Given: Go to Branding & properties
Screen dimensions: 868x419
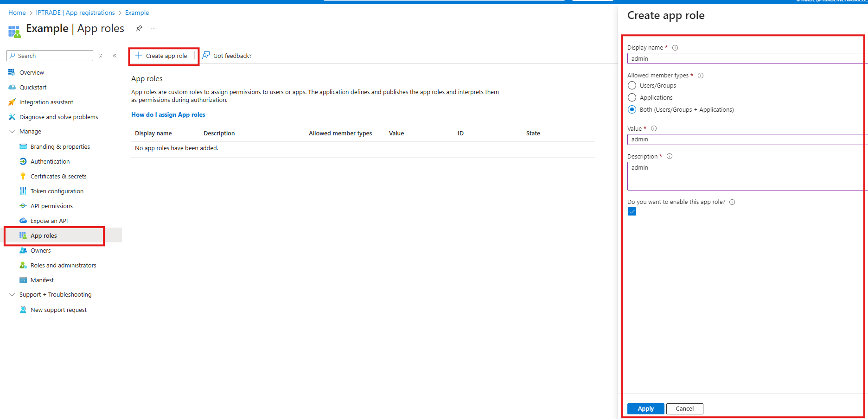Looking at the screenshot, I should 60,146.
